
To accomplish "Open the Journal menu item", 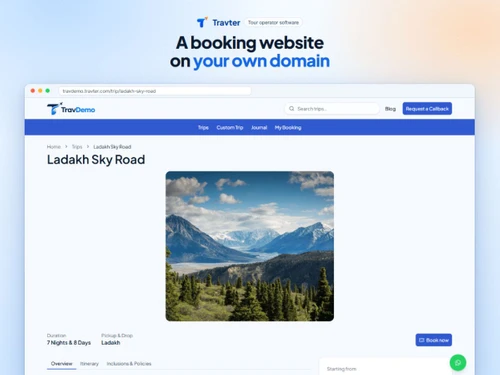I will 259,127.
